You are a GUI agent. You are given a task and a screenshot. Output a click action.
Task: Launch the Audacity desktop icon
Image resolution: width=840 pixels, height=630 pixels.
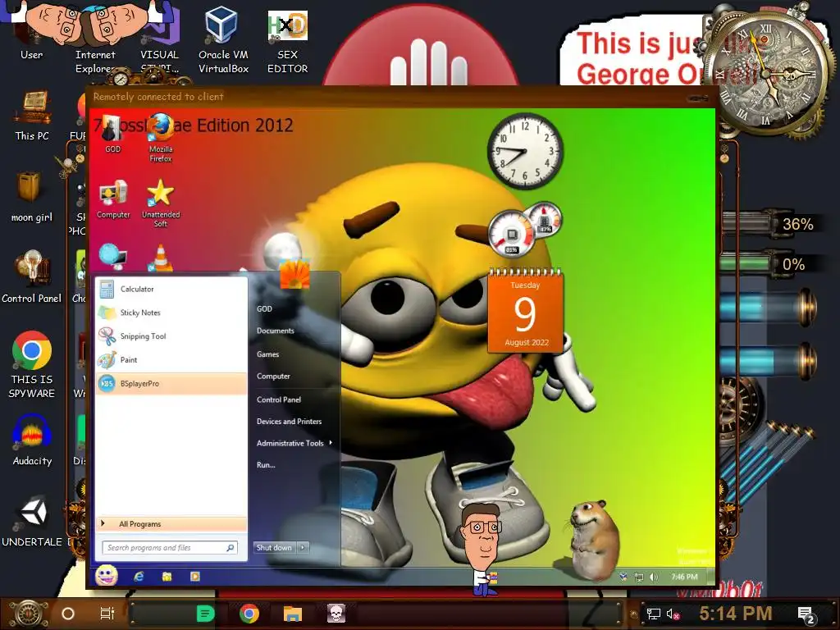(x=32, y=440)
